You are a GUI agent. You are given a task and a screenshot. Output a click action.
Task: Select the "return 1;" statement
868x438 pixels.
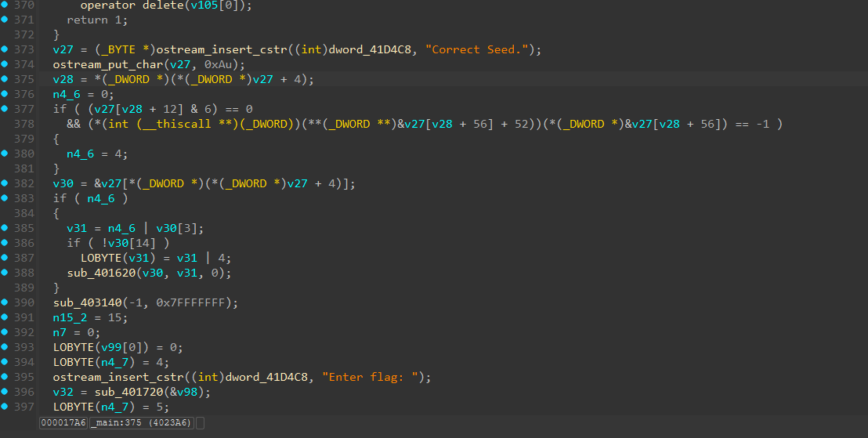pos(97,20)
